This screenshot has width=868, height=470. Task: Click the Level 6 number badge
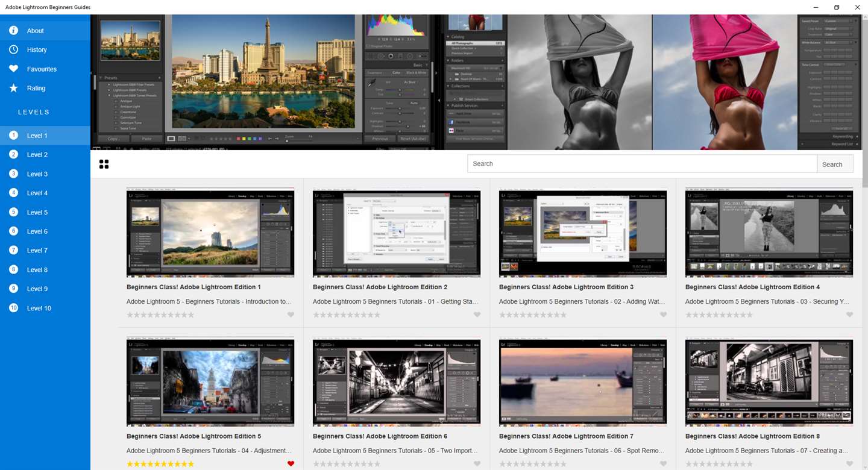click(13, 231)
